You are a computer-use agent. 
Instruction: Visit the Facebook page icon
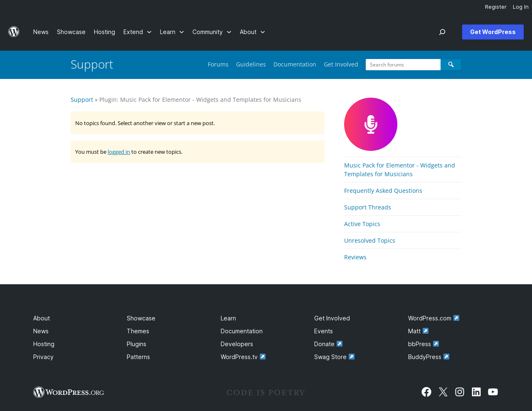(426, 392)
